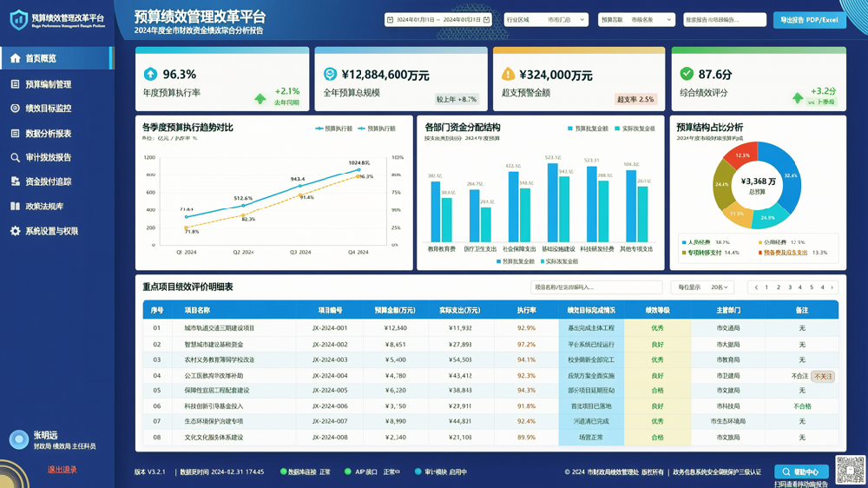This screenshot has width=868, height=488.
Task: Click the 项目名称 search field above the table
Action: pyautogui.click(x=596, y=287)
